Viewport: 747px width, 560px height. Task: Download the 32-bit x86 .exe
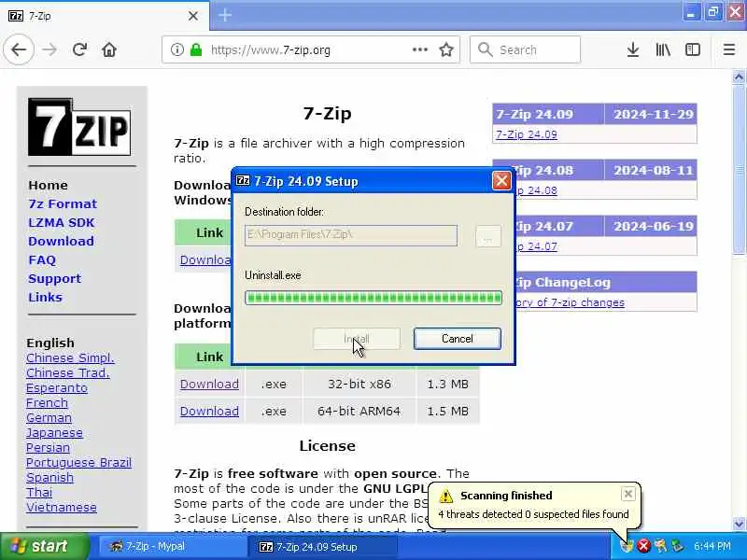(x=209, y=384)
